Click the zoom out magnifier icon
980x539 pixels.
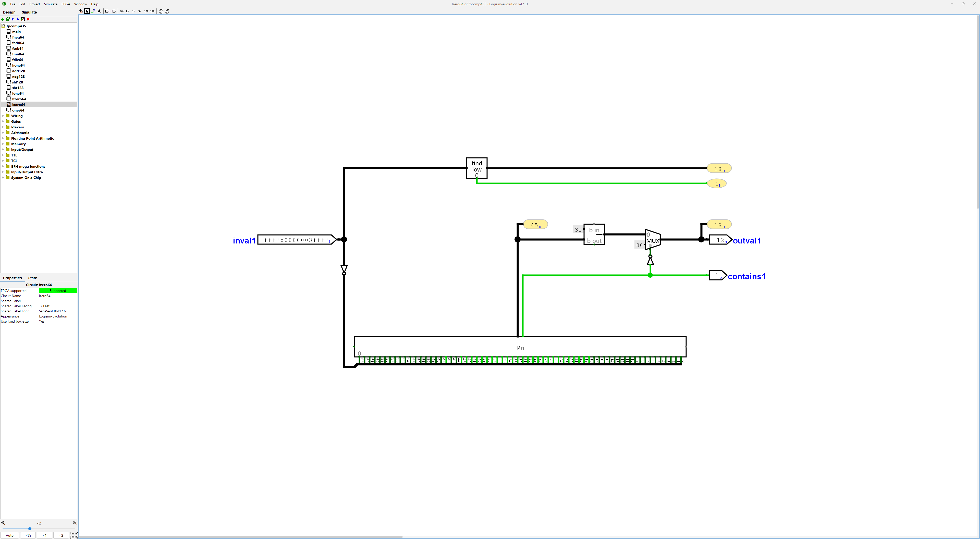click(x=3, y=523)
